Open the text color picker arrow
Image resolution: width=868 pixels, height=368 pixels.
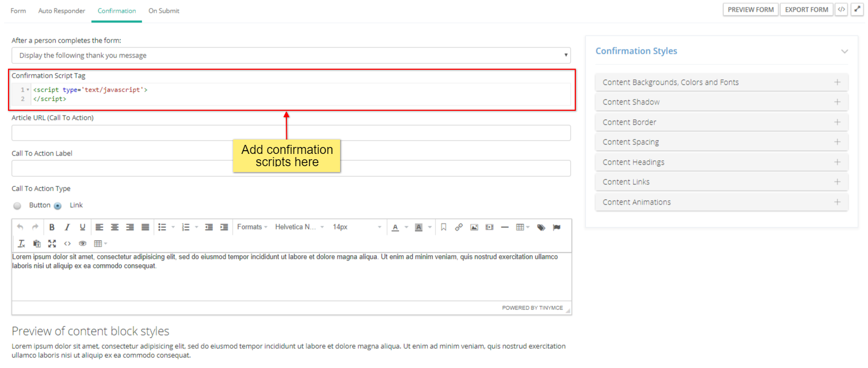click(x=406, y=227)
